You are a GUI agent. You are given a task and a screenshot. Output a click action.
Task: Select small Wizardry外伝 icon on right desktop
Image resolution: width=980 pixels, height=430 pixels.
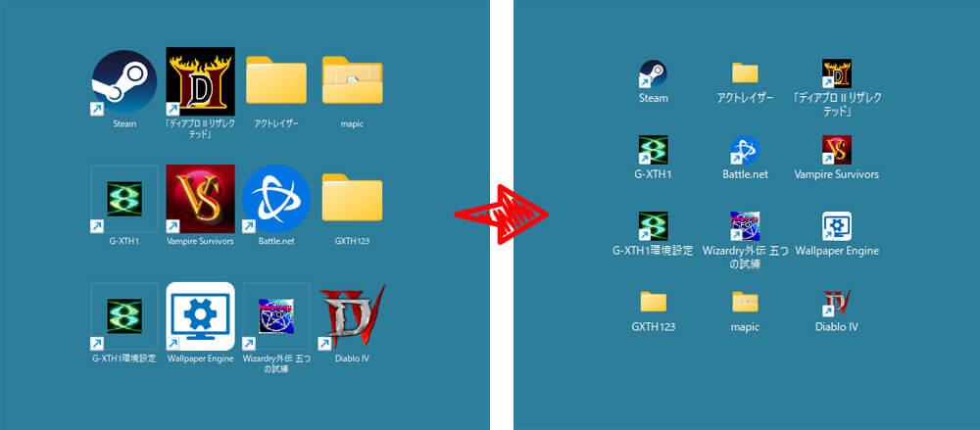[x=745, y=226]
